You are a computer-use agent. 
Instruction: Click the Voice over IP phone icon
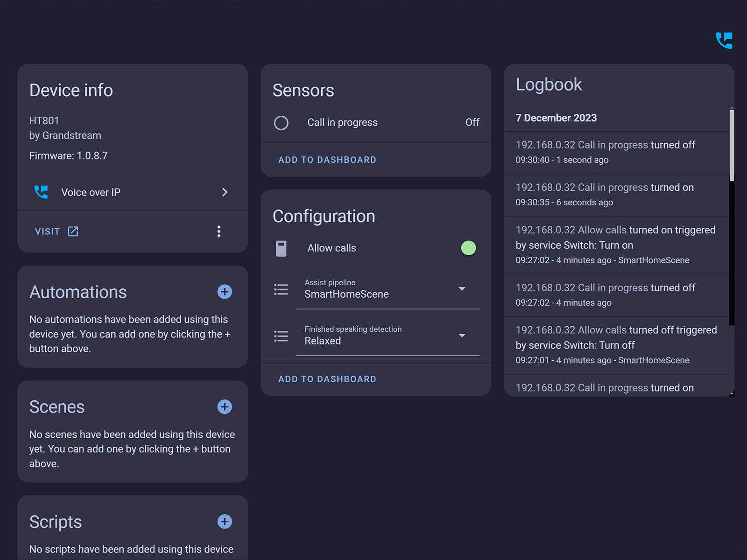tap(41, 192)
